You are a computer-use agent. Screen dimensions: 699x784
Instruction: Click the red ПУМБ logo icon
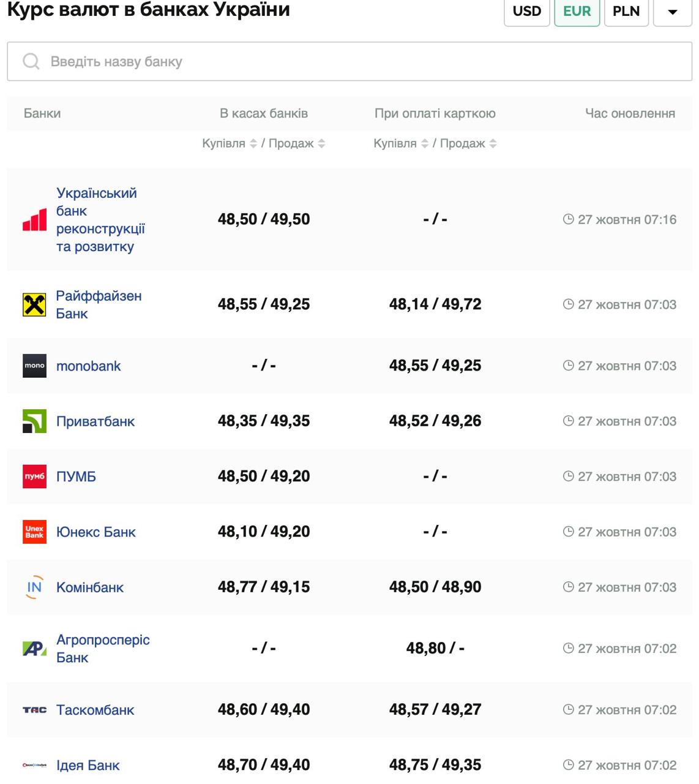[x=34, y=477]
